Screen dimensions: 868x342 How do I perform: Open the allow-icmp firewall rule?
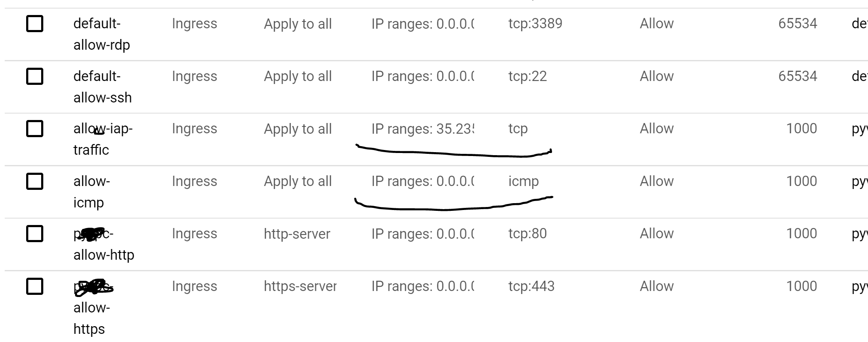(x=92, y=192)
